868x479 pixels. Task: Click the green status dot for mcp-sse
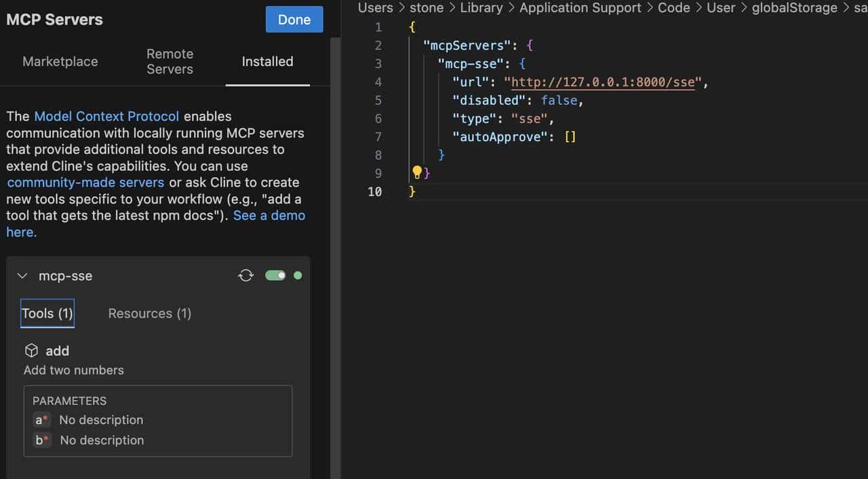click(x=298, y=275)
